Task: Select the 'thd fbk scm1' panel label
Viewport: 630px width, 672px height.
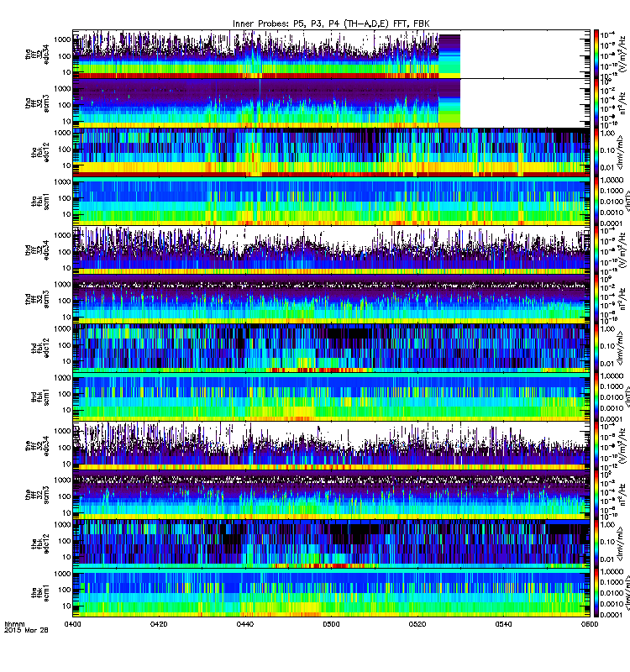Action: tap(40, 396)
